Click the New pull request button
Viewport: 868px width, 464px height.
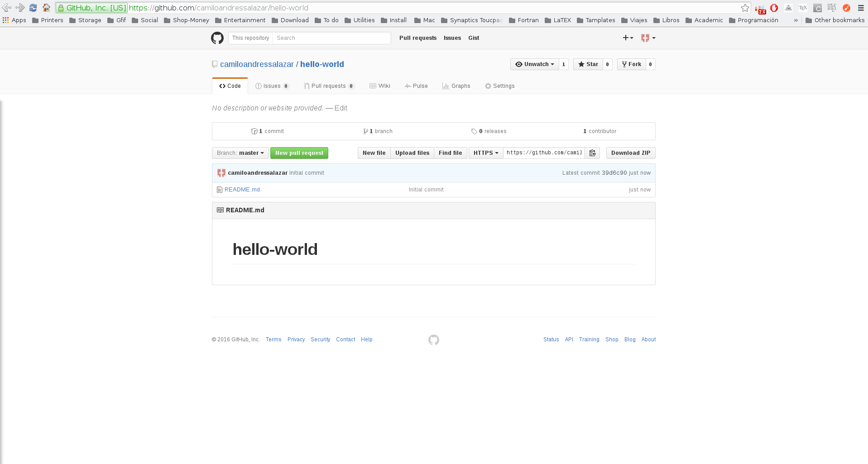pos(299,153)
